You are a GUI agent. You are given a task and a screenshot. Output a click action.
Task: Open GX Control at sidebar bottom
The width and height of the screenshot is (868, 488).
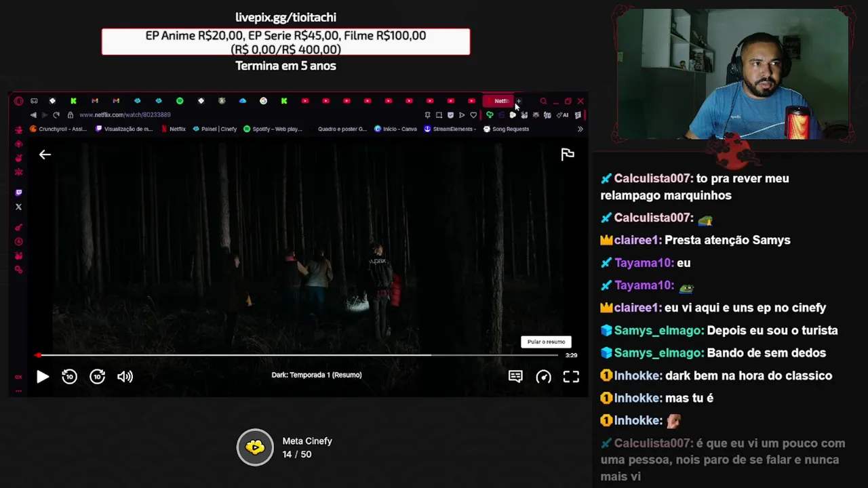18,377
